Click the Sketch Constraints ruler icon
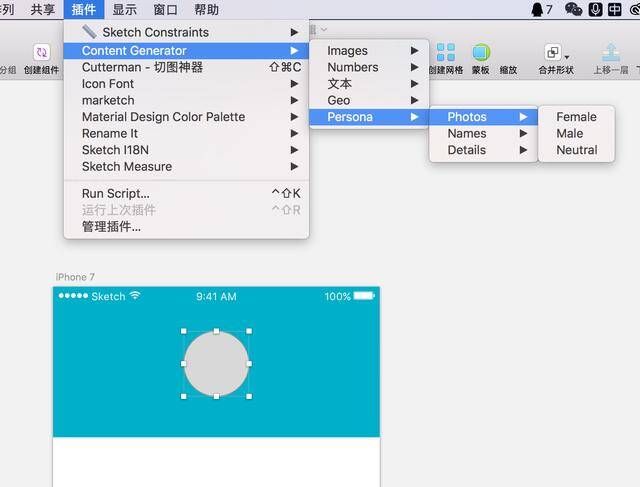 [x=89, y=32]
